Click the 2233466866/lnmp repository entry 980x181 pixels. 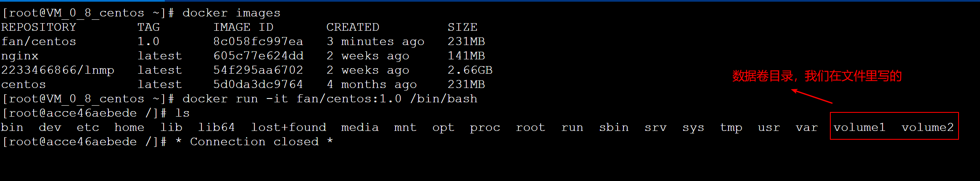point(58,70)
